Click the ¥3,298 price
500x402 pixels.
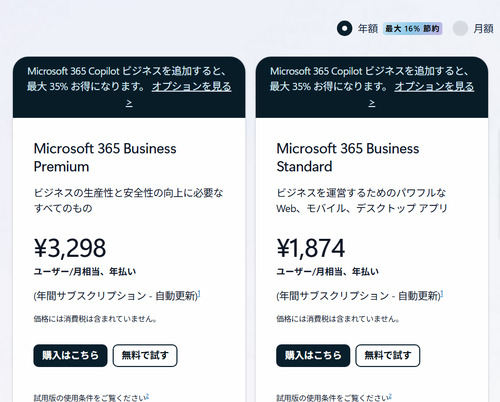(x=70, y=248)
